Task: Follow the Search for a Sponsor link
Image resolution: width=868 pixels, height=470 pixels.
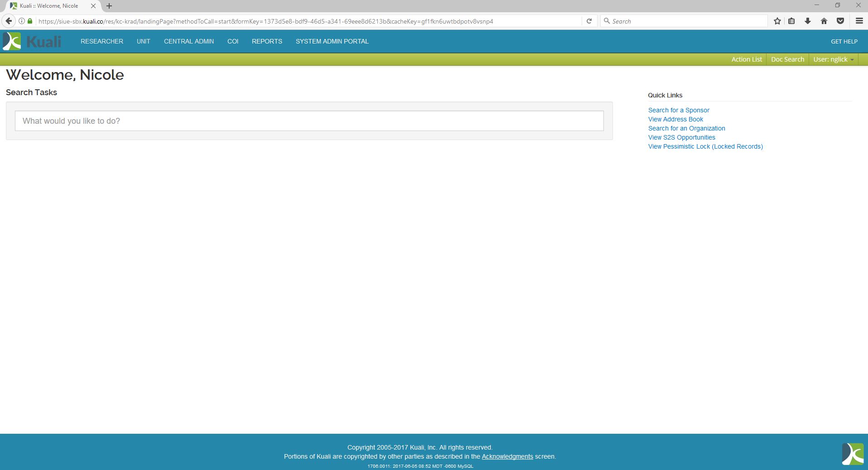Action: click(x=679, y=110)
